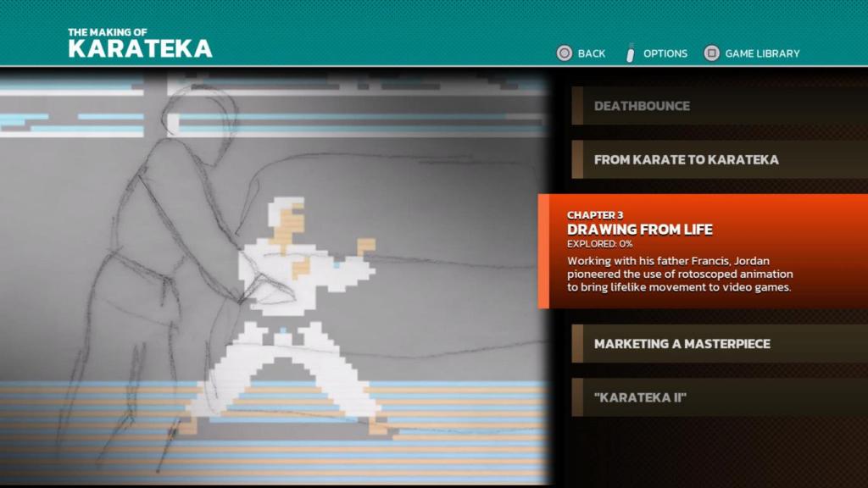The height and width of the screenshot is (488, 868).
Task: Select the Deathbounce chapter
Action: click(642, 106)
